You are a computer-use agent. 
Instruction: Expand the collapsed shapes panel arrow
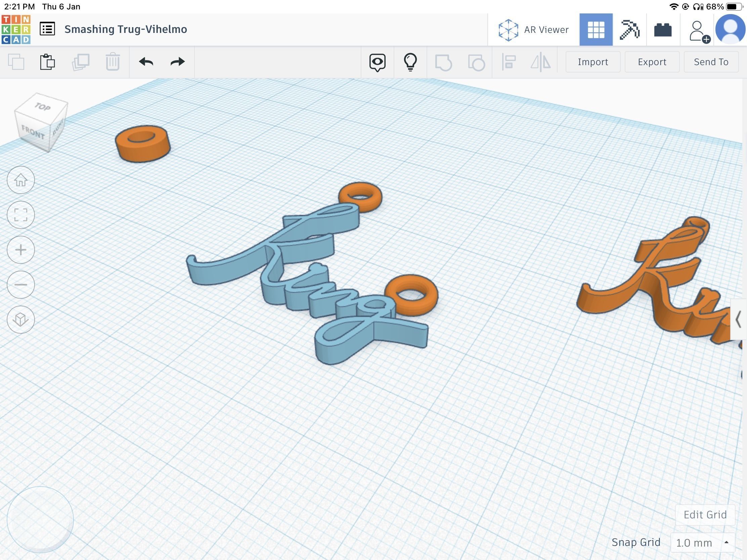(738, 319)
